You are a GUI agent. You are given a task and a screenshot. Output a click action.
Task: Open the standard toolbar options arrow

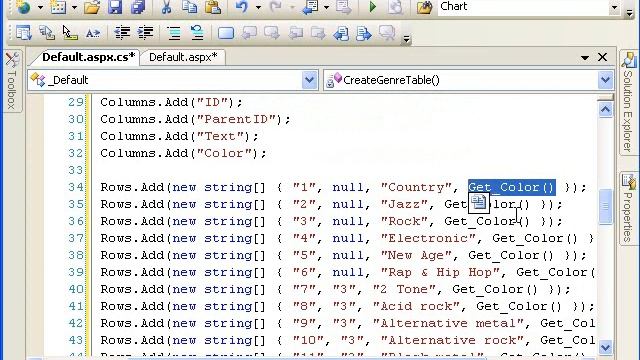click(x=630, y=12)
